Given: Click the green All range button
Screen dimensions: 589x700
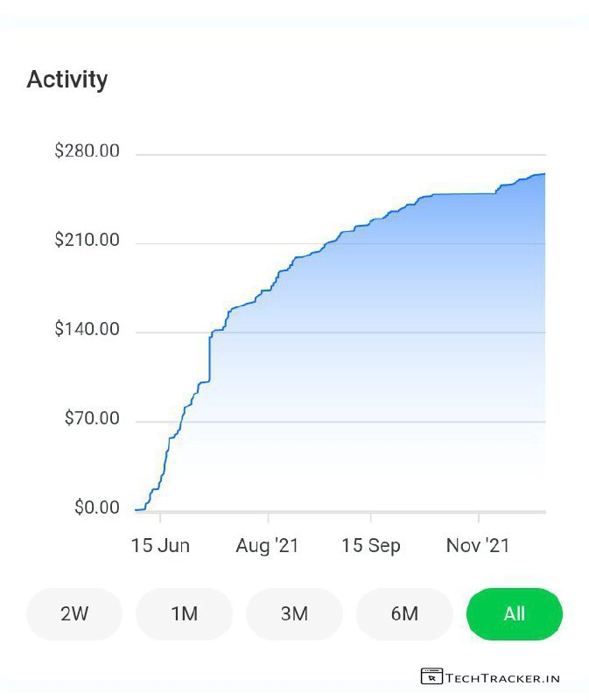Looking at the screenshot, I should click(x=515, y=614).
